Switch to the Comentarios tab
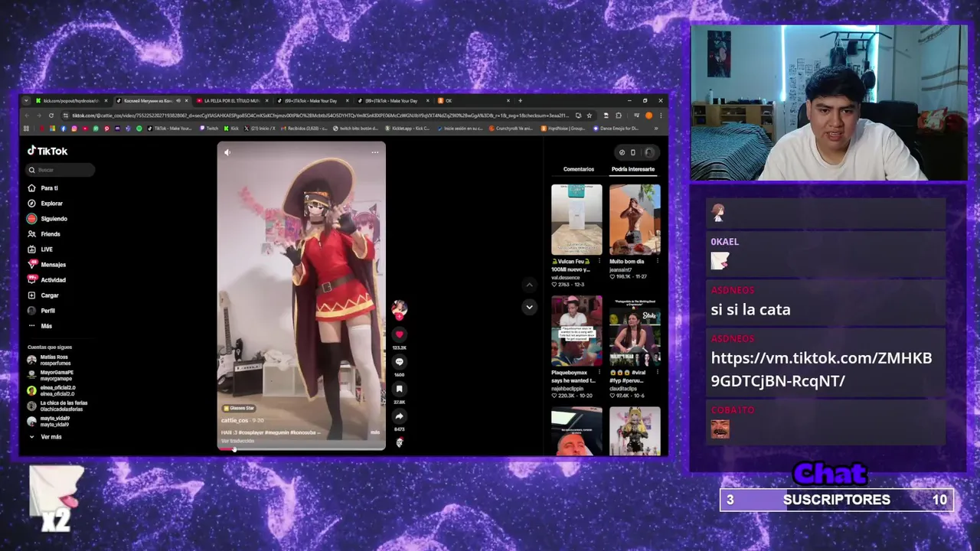Viewport: 980px width, 551px height. 579,169
